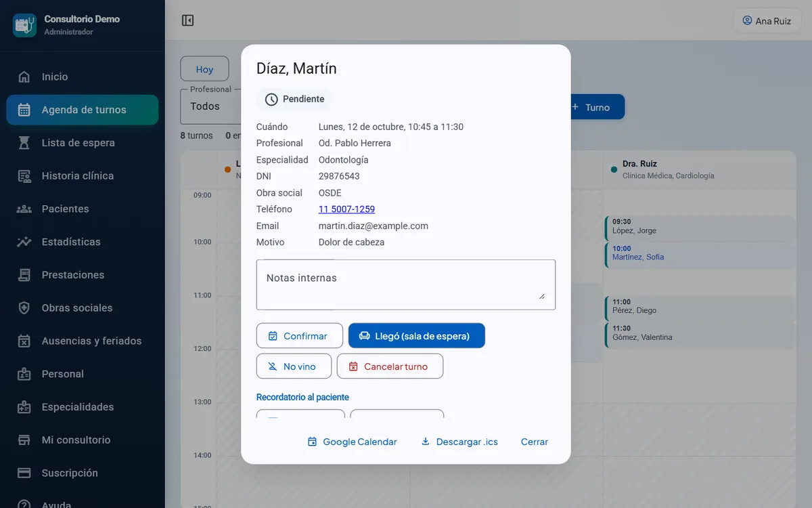Add appointment to Google Calendar
Viewport: 812px width, 508px height.
click(353, 442)
